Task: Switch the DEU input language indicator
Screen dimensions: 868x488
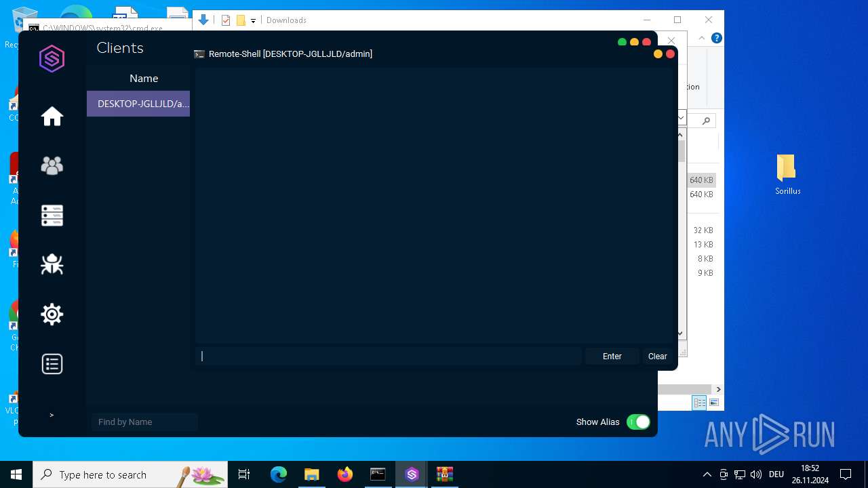Action: [776, 474]
